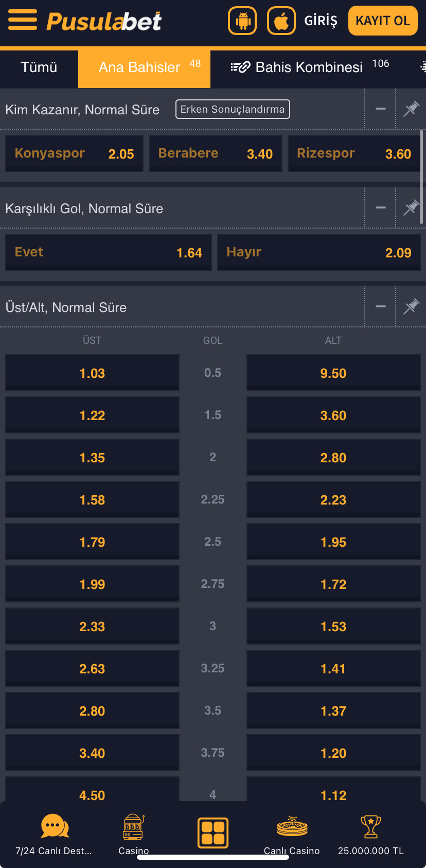Collapse Karşılıklı Gol, Normal Süre section
426x868 pixels.
(381, 207)
